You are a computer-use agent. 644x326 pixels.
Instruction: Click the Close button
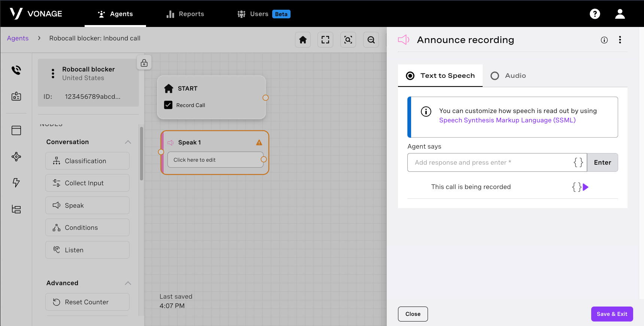[413, 314]
